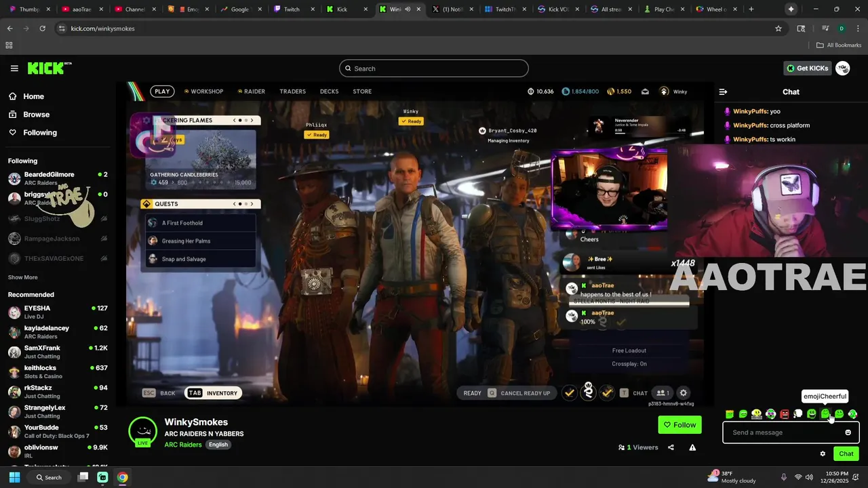The height and width of the screenshot is (488, 868).
Task: Open EYESHA recommended channel
Action: coord(58,312)
